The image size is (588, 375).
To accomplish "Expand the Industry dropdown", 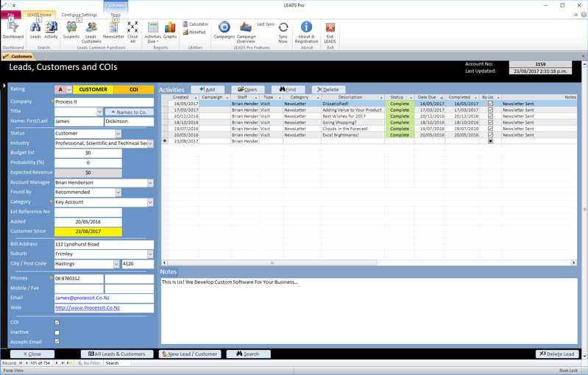I will tap(150, 143).
